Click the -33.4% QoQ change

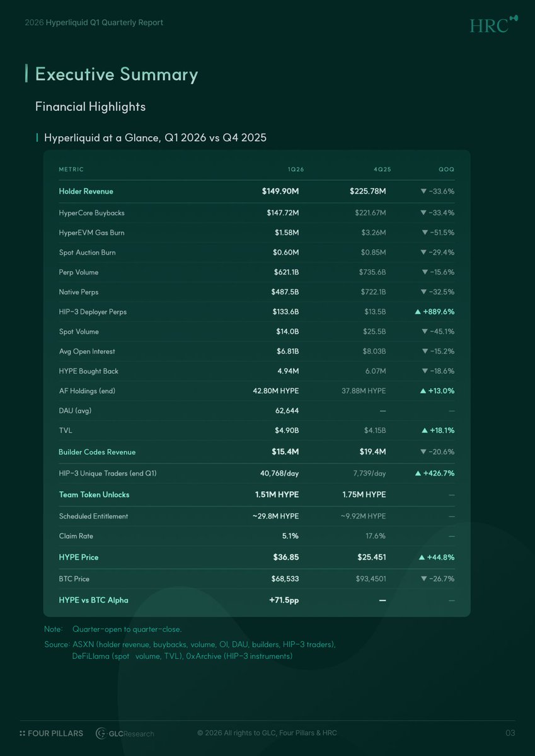click(x=437, y=213)
